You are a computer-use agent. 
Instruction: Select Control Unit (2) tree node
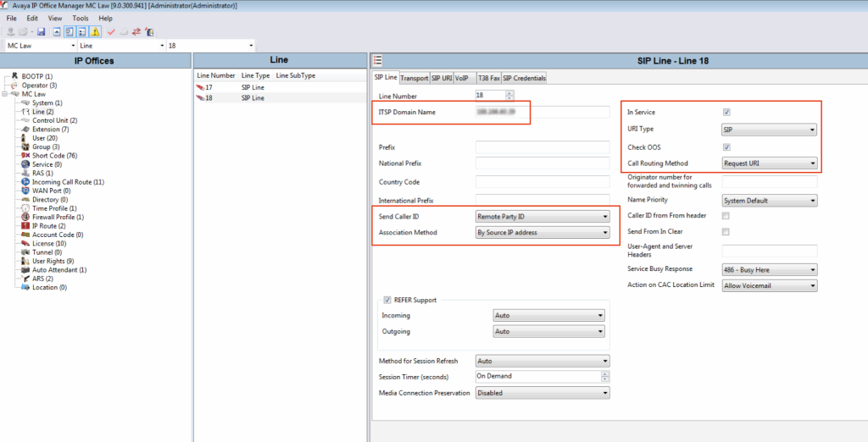click(x=55, y=120)
